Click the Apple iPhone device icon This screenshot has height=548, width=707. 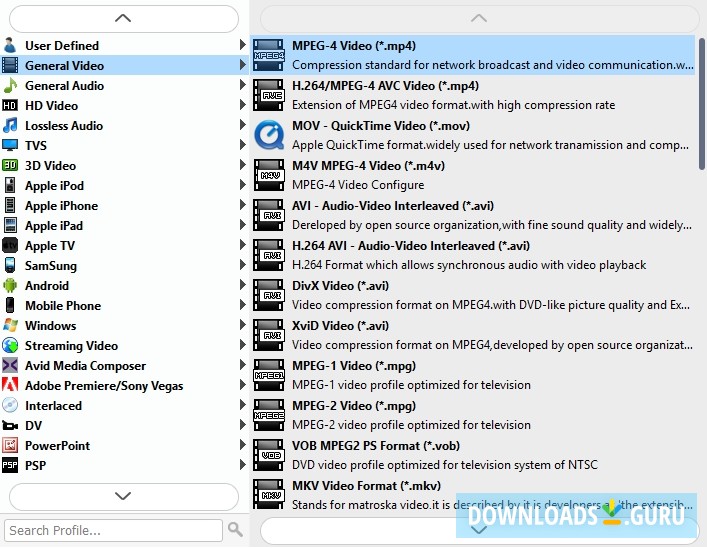point(10,205)
